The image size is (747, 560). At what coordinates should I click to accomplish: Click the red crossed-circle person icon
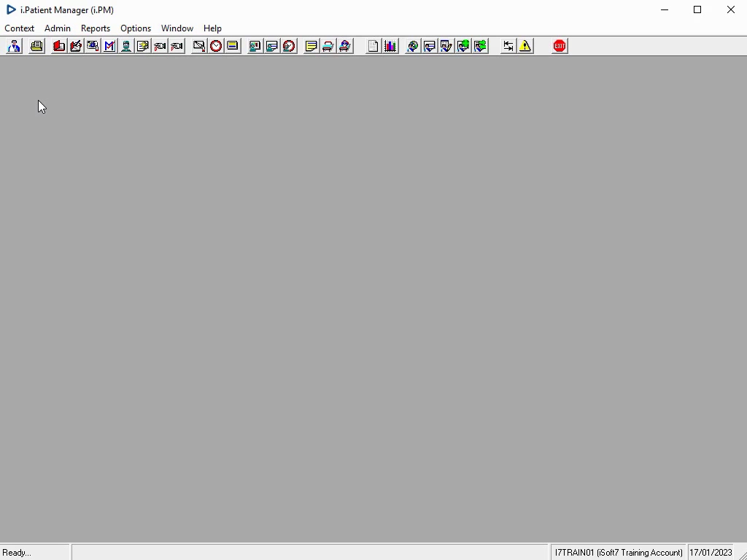click(x=289, y=46)
